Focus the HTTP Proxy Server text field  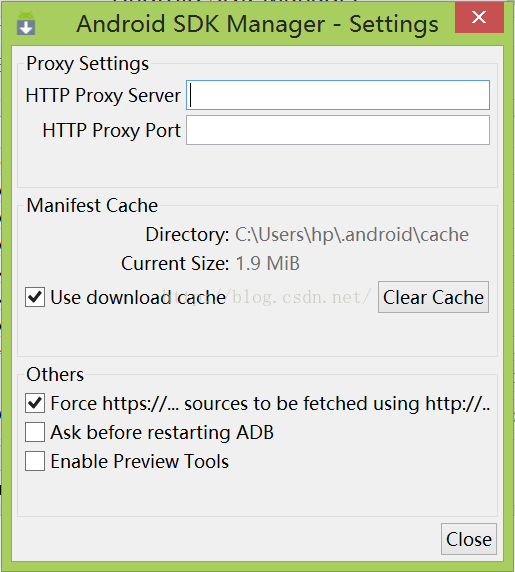click(x=338, y=95)
